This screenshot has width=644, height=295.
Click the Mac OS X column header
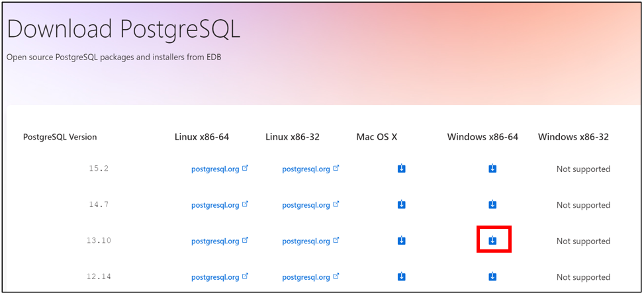pos(377,137)
